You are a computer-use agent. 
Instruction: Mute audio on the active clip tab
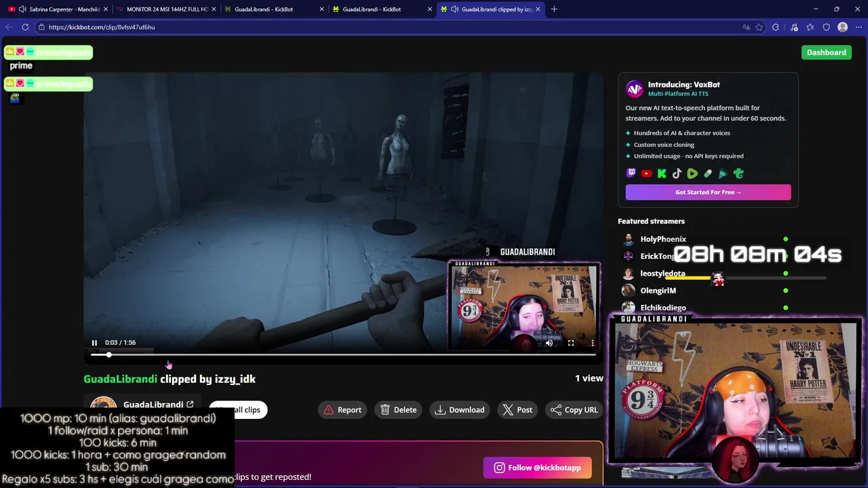click(x=454, y=9)
